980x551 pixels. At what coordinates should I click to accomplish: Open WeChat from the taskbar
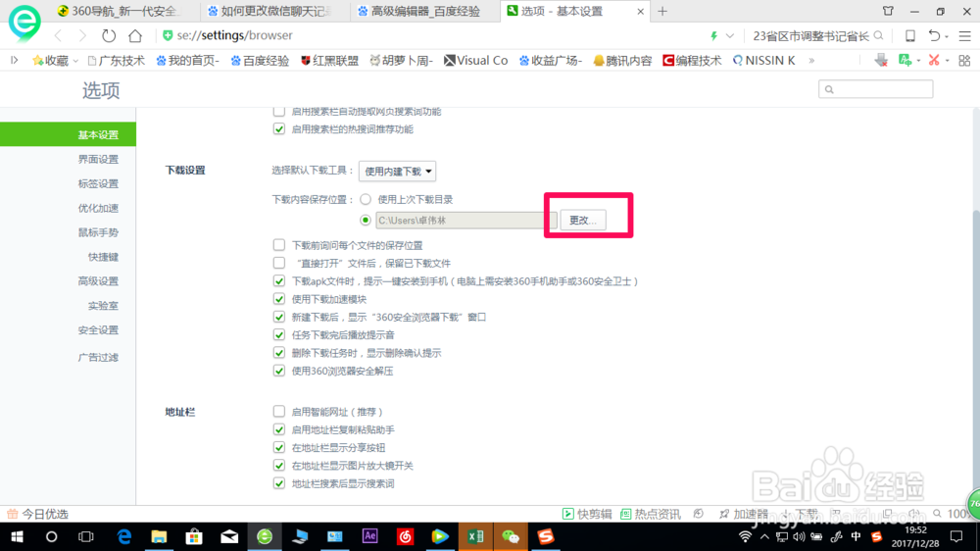point(511,536)
